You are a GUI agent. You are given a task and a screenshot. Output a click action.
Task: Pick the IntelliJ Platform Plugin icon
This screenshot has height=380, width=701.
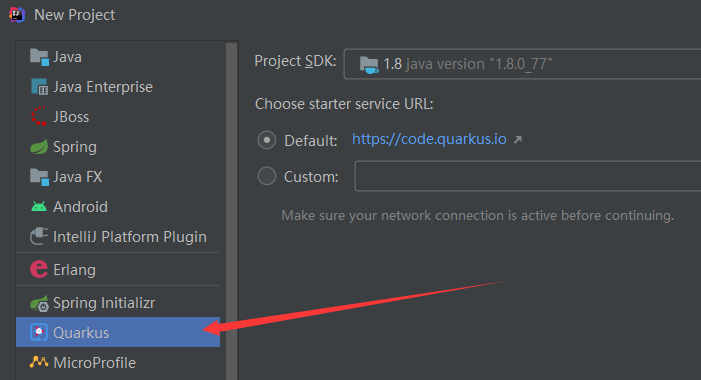tap(39, 236)
